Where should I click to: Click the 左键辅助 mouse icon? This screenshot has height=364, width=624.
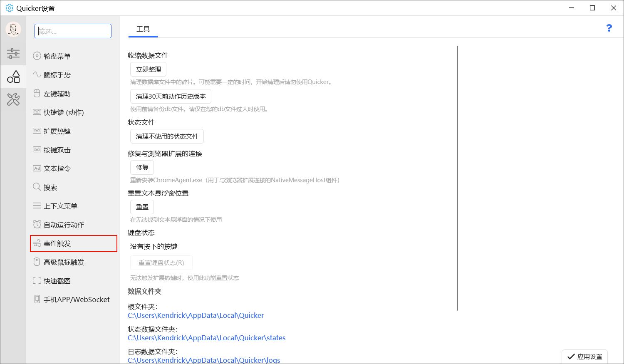coord(37,93)
